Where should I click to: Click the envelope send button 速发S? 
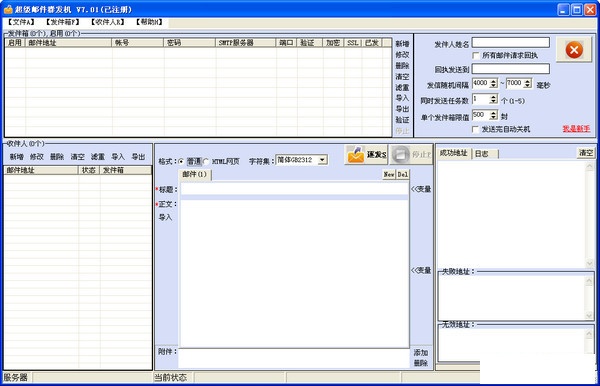366,155
